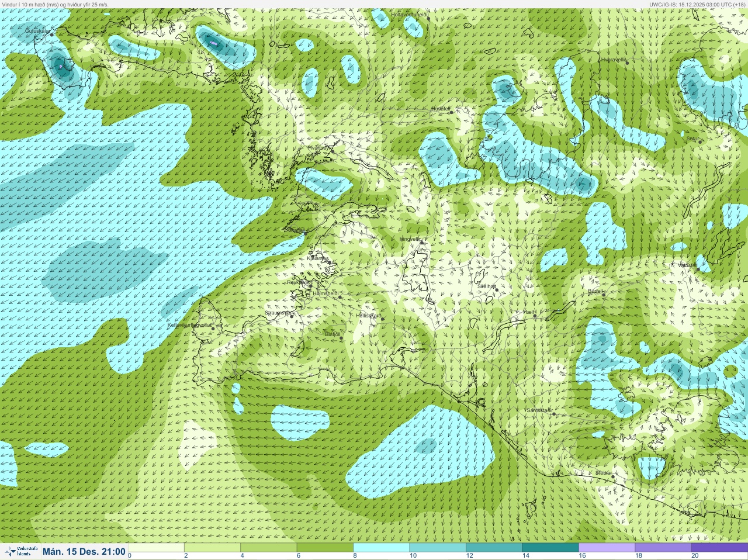Select the 16–18 m/s light purple legend swatch
748x560 pixels.
605,548
